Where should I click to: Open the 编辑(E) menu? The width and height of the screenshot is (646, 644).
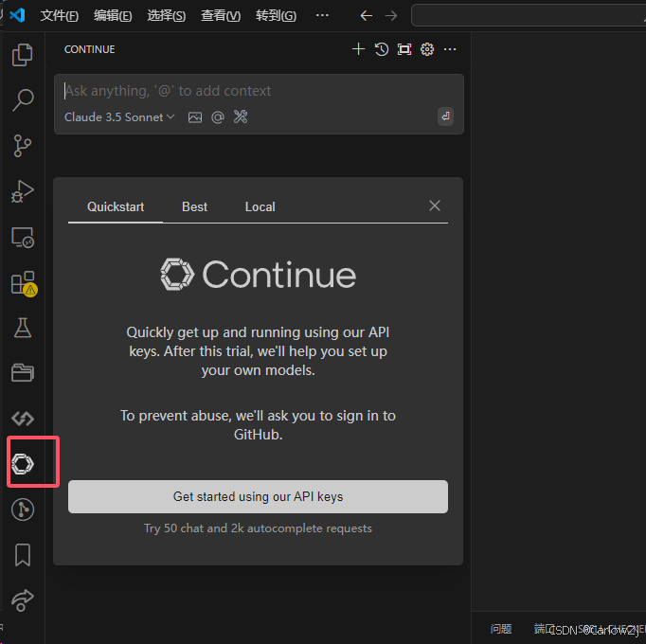(x=113, y=16)
